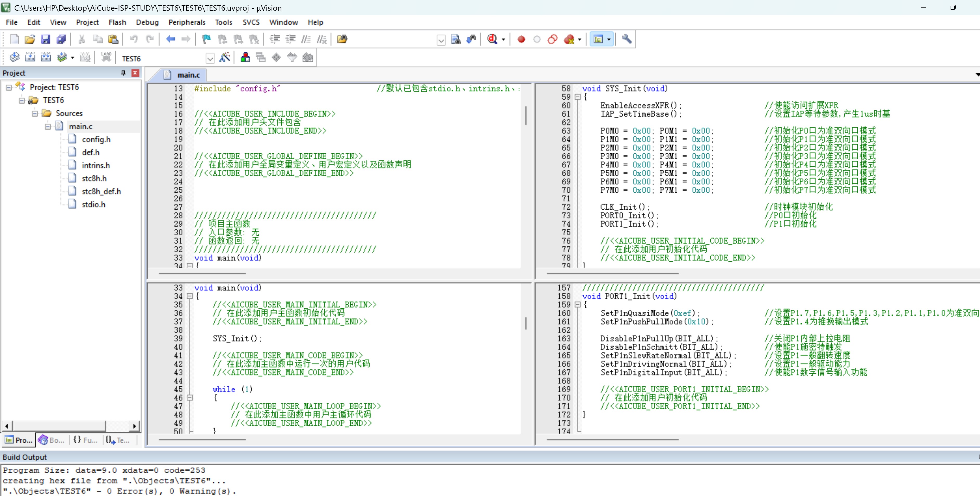Click the Batch Build icon
Viewport: 980px width, 496px height.
[62, 58]
